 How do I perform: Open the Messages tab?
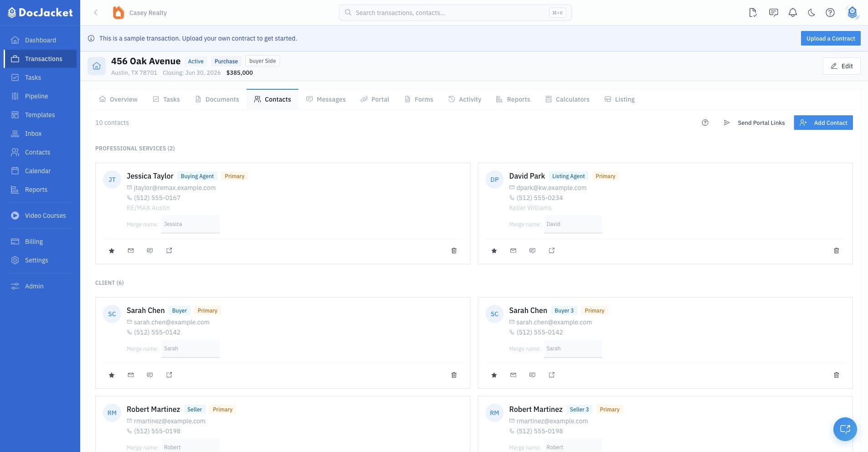pos(326,99)
